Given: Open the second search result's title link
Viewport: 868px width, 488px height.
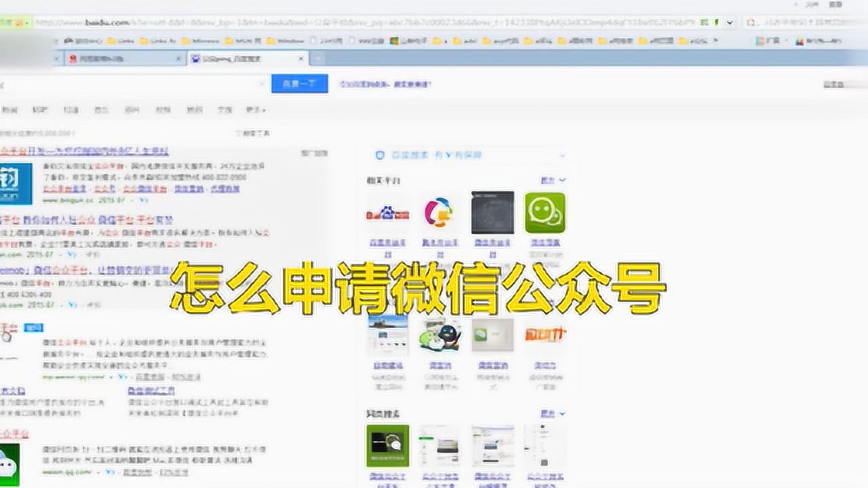Looking at the screenshot, I should pos(87,220).
